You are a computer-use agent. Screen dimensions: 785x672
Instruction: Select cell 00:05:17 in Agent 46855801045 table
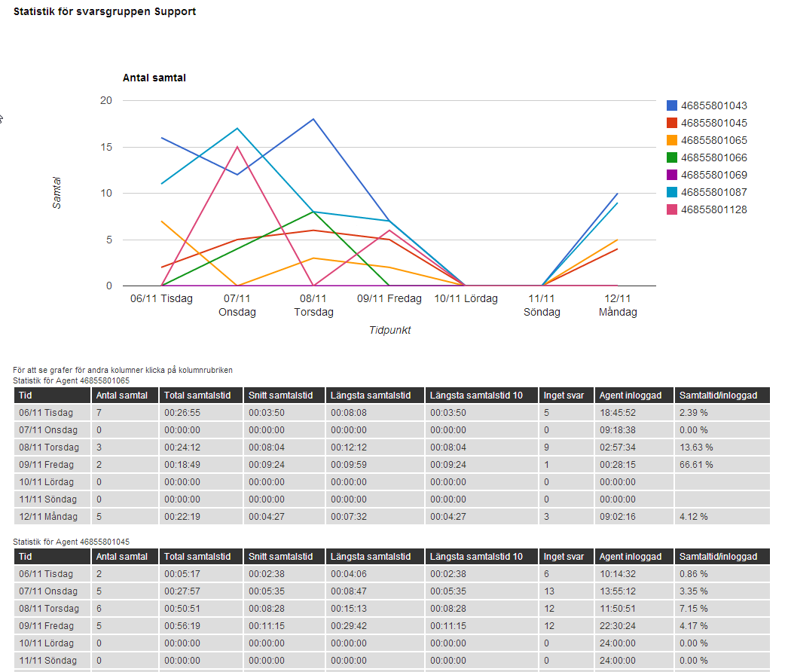coord(201,574)
